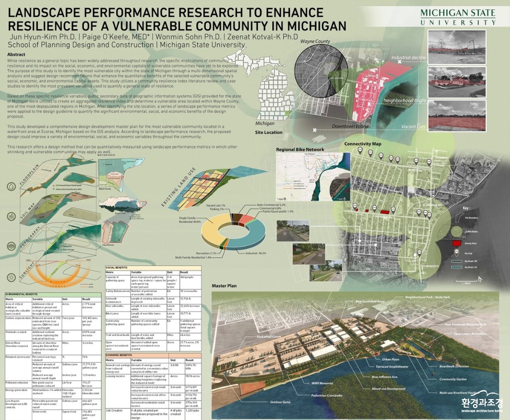Click the 'Neighborhood Park / Skate Park' label
The width and height of the screenshot is (510, 420).
tap(427, 297)
